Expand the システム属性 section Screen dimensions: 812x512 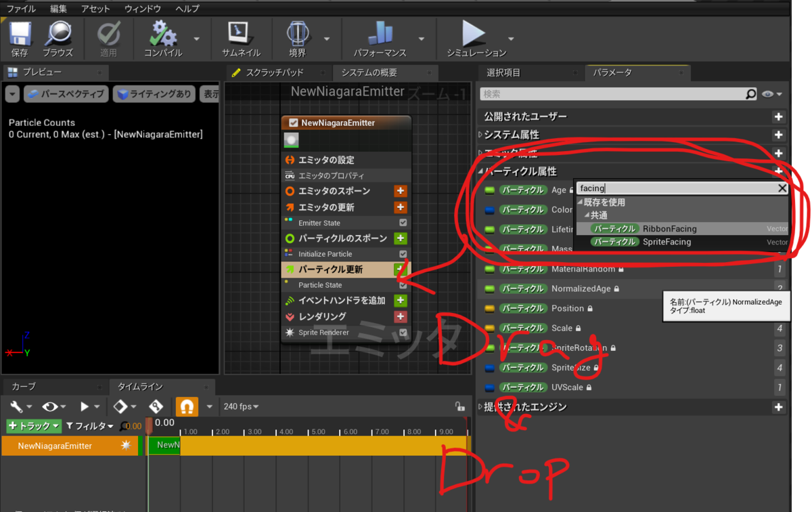coord(481,135)
